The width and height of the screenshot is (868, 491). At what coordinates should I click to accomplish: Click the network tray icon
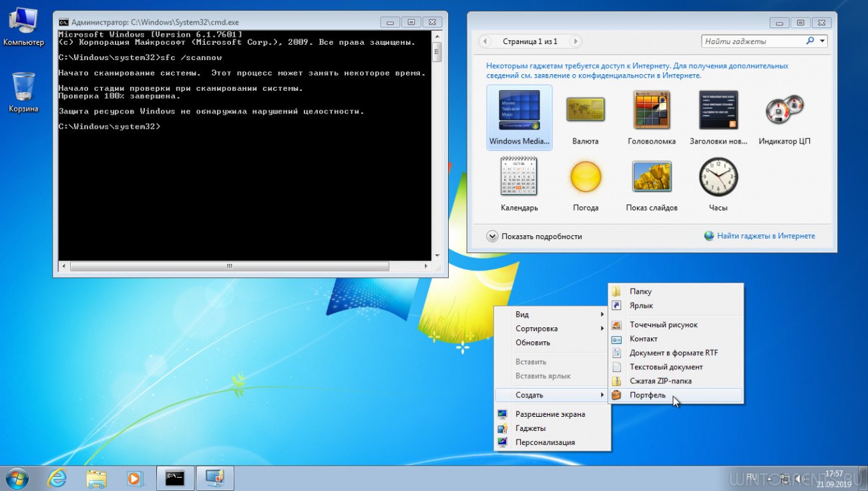(x=786, y=479)
